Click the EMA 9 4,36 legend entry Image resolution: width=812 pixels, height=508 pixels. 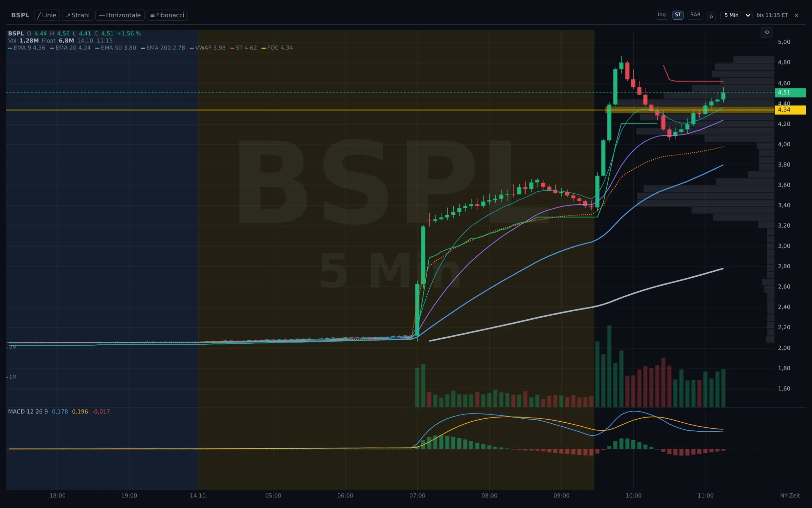(27, 48)
